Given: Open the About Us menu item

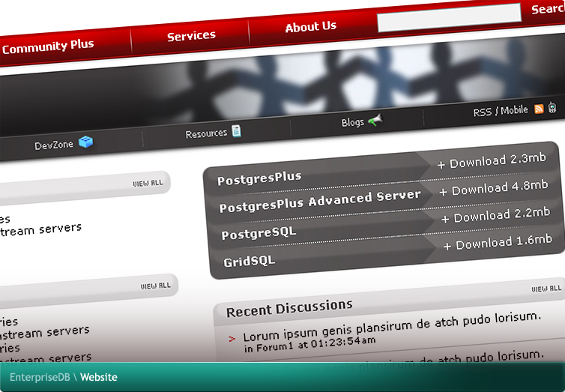Looking at the screenshot, I should click(311, 26).
